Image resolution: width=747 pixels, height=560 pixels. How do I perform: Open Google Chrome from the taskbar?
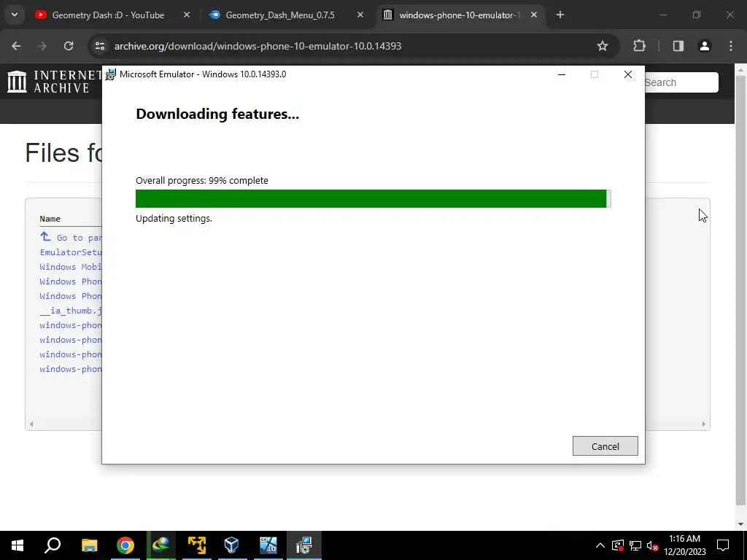tap(125, 545)
